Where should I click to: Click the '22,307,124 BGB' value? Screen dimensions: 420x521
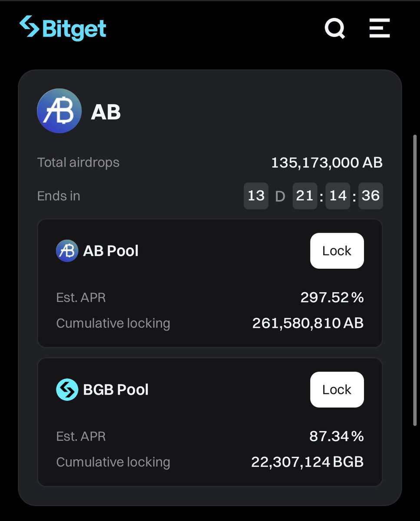click(308, 462)
